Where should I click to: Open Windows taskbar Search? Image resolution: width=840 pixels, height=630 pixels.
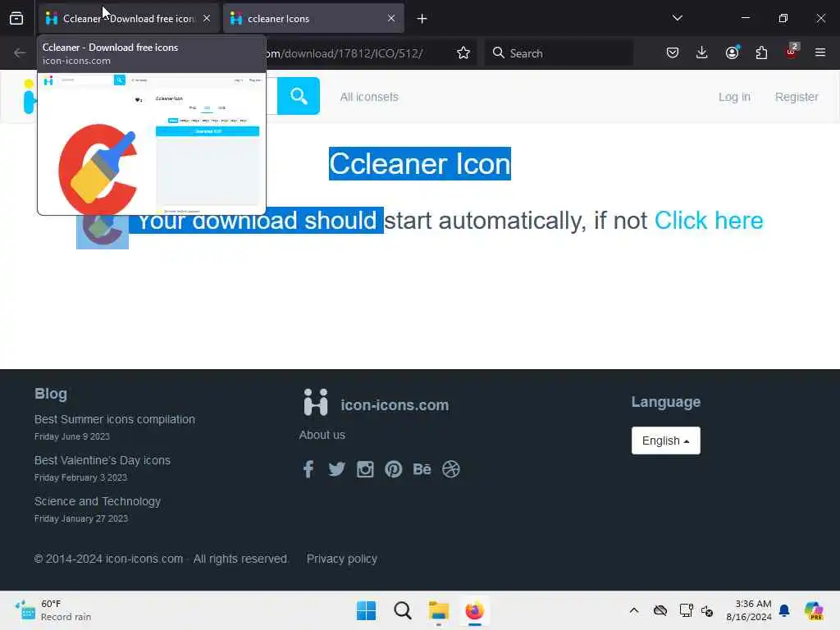tap(402, 610)
